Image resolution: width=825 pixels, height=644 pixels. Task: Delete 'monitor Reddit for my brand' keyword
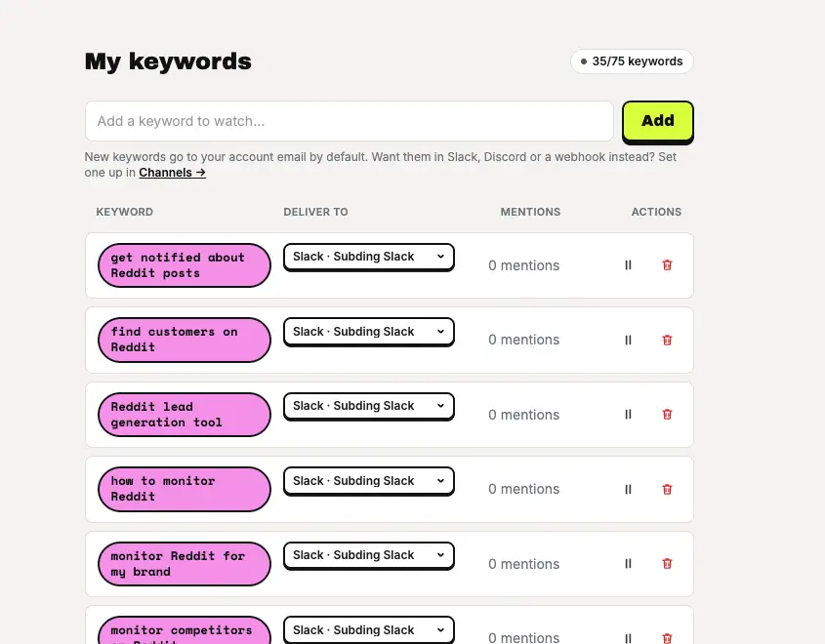click(x=667, y=564)
